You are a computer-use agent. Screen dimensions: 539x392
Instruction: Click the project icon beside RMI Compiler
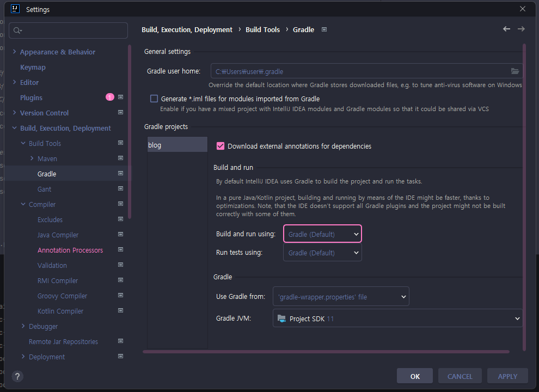coord(121,280)
